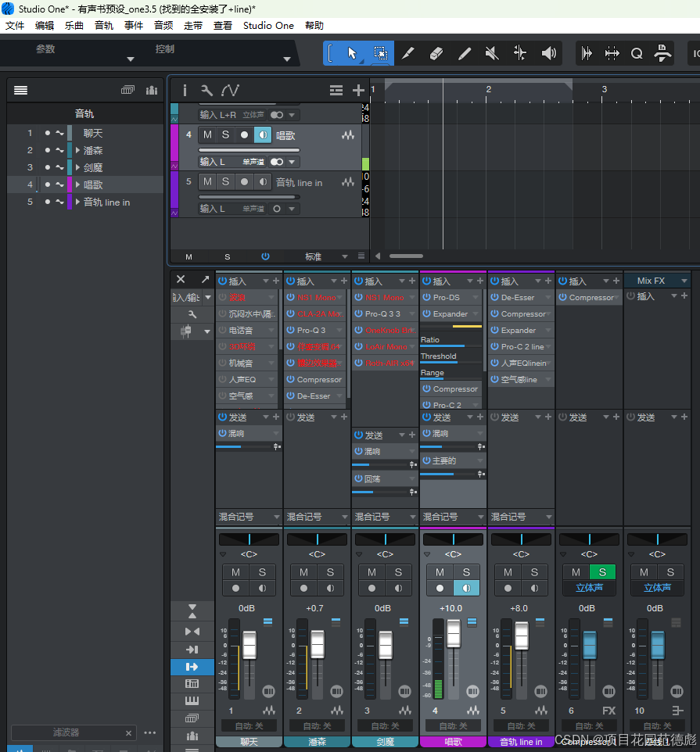Click the instruments icon in track list header

[152, 90]
